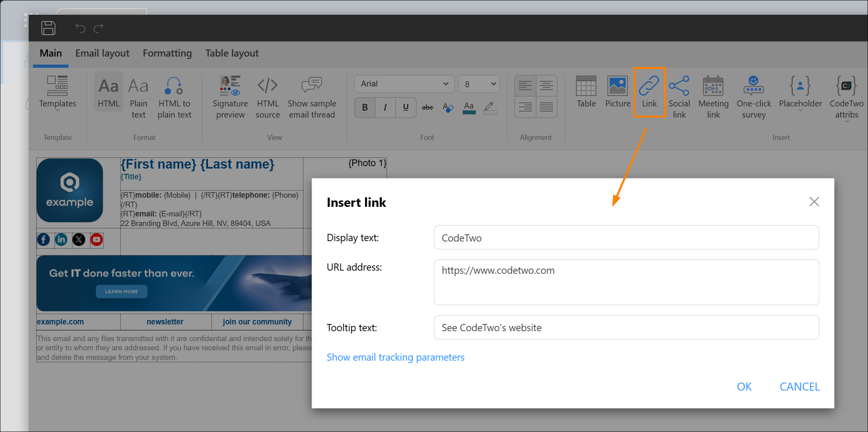Click the address line 22 Branding Blvd
This screenshot has height=432, width=868.
click(x=195, y=224)
